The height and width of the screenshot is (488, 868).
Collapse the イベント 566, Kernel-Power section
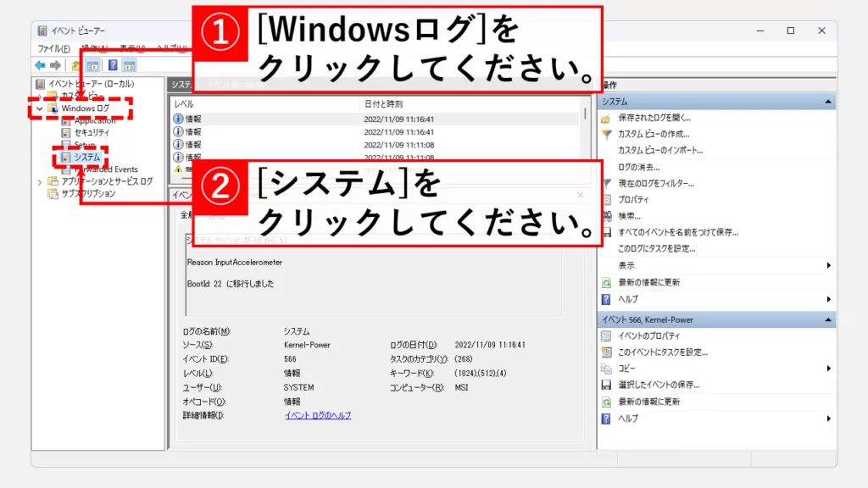pyautogui.click(x=827, y=319)
